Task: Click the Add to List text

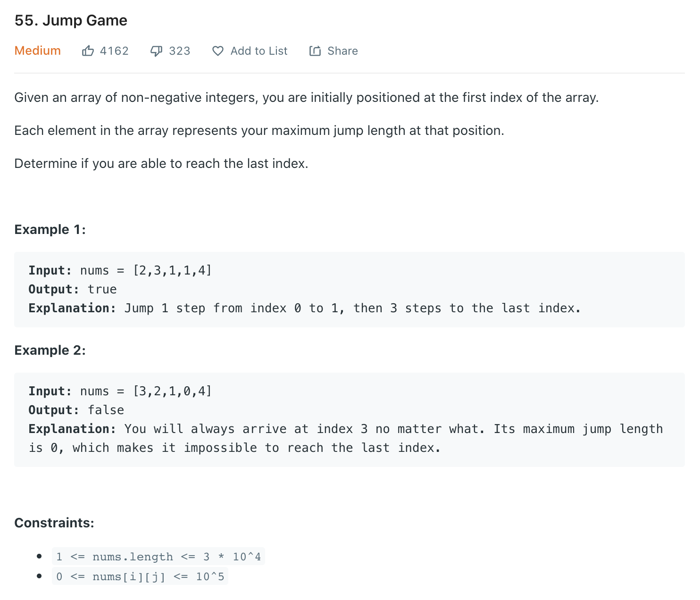Action: tap(258, 51)
